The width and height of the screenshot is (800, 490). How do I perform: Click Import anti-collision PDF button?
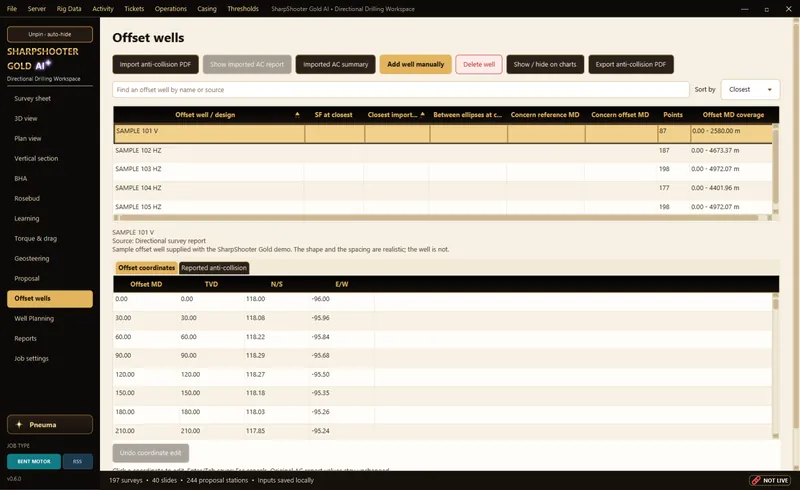coord(155,64)
